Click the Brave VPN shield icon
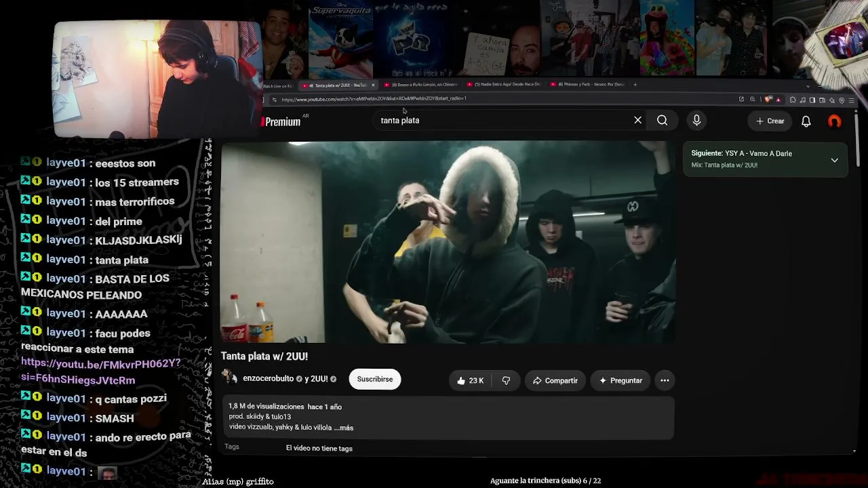This screenshot has width=868, height=488. 842,100
